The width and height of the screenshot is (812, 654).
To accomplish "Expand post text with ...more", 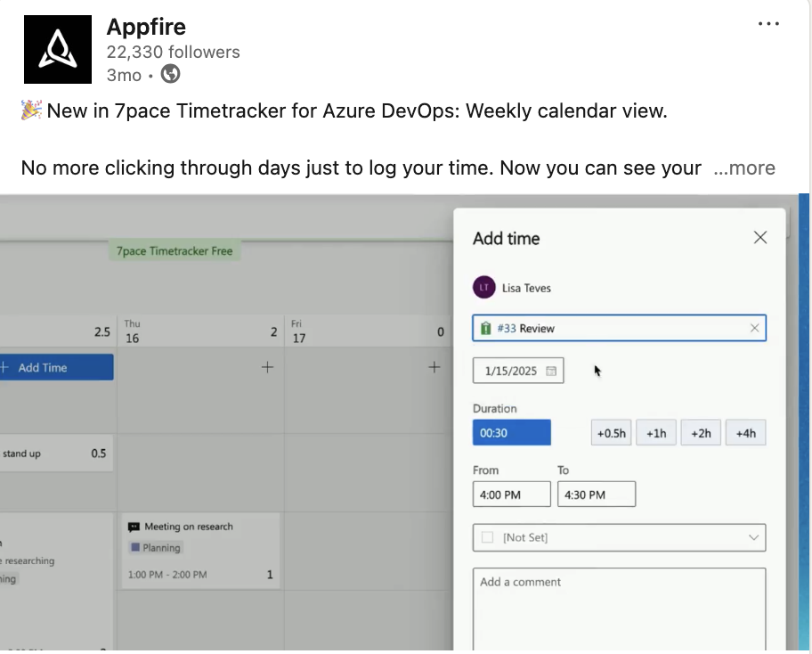I will click(744, 168).
